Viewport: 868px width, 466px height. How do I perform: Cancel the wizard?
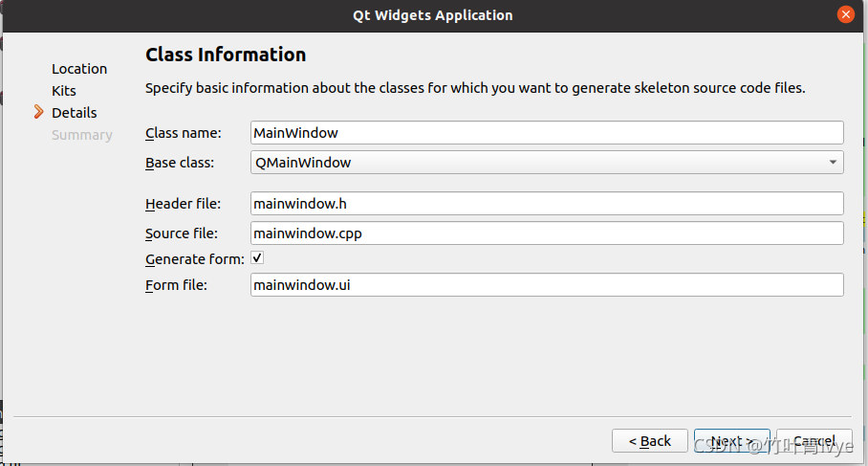point(814,441)
